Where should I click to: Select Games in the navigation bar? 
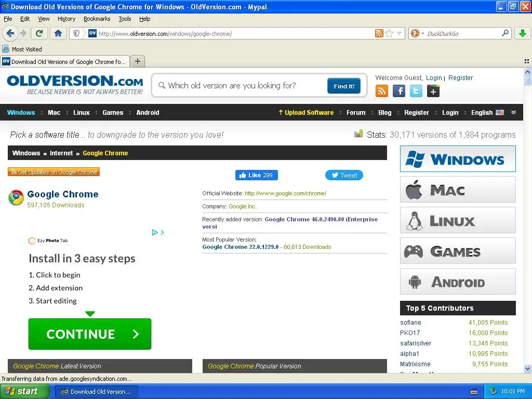[x=113, y=112]
